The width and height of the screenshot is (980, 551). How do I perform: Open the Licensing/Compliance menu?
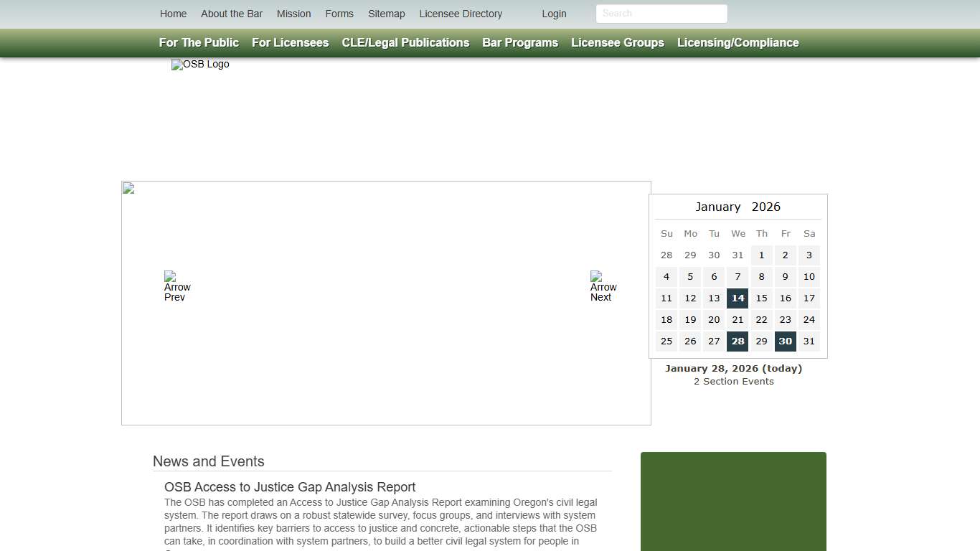pos(738,42)
